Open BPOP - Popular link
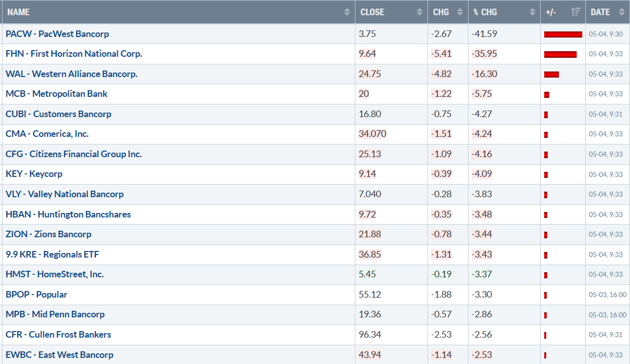630x364 pixels. [x=37, y=295]
